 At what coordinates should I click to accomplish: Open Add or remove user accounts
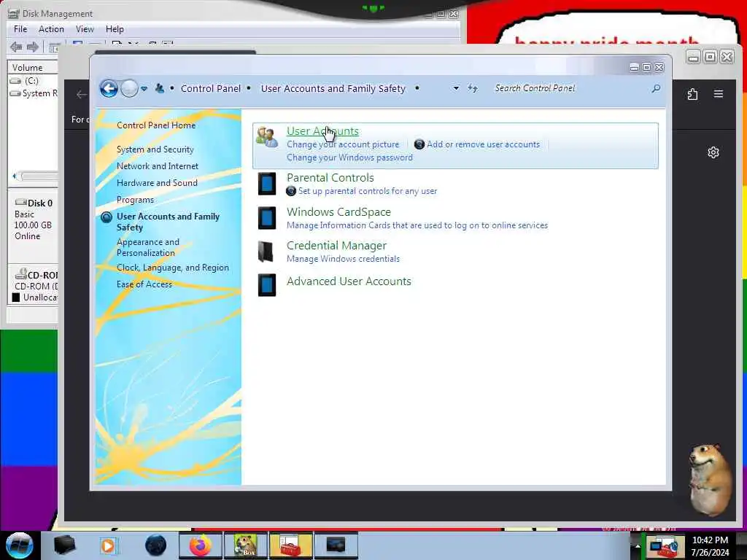point(483,144)
